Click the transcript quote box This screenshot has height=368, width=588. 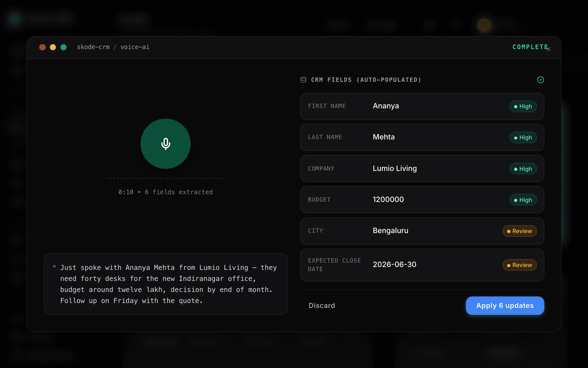tap(166, 284)
